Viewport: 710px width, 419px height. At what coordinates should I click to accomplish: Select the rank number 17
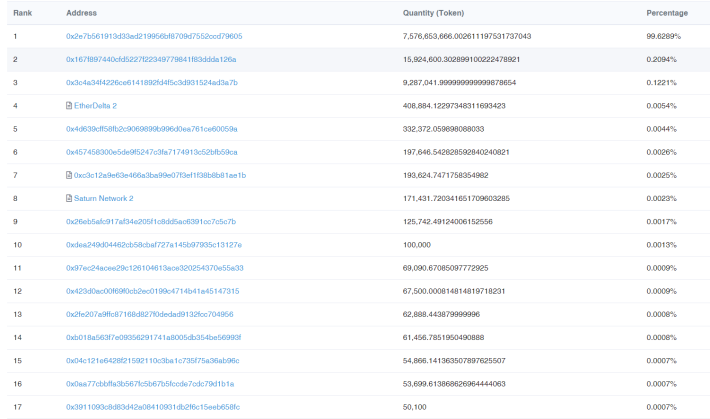pos(17,407)
